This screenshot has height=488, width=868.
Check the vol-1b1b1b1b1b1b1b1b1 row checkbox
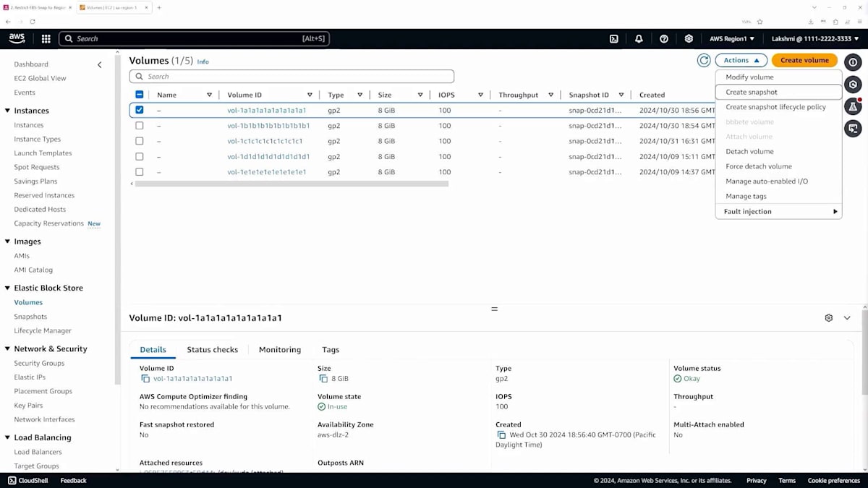(140, 126)
